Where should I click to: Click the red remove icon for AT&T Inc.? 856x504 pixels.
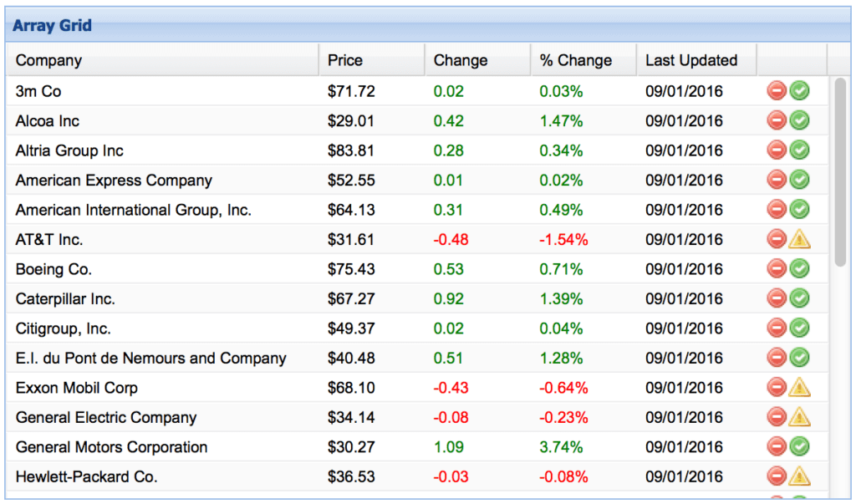(x=777, y=238)
